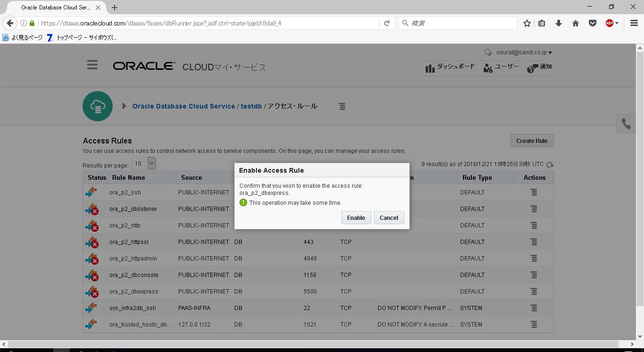The height and width of the screenshot is (352, 644).
Task: Click Enable in the Enable Access Rule dialog
Action: 356,218
